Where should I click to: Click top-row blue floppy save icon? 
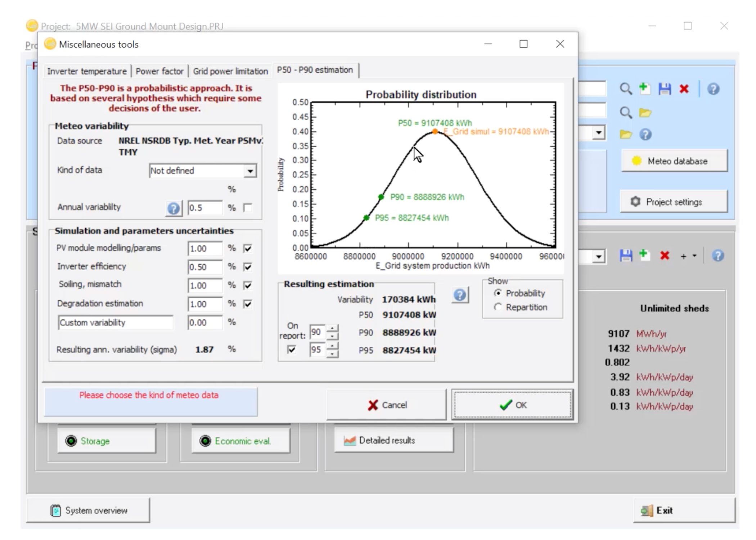pyautogui.click(x=665, y=89)
